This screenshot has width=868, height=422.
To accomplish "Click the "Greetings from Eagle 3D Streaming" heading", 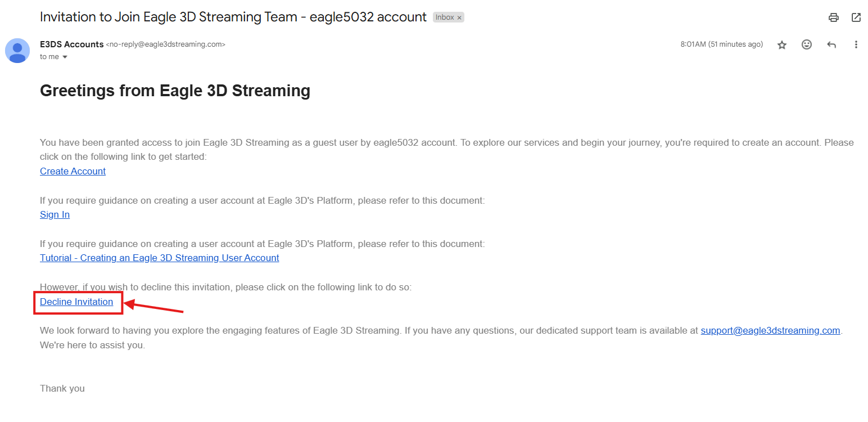I will click(x=175, y=91).
